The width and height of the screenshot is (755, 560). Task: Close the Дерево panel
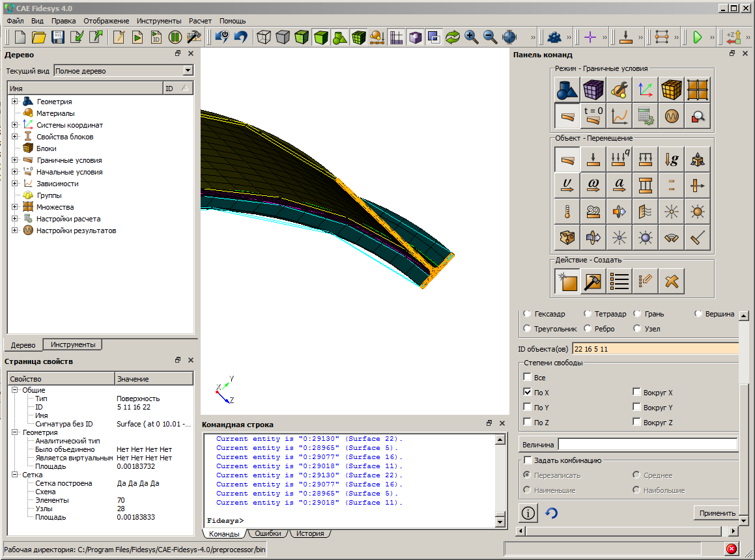coord(191,53)
